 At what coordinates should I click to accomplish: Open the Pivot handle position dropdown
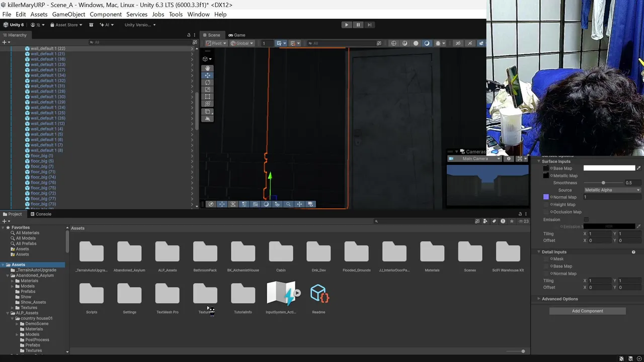click(x=216, y=43)
